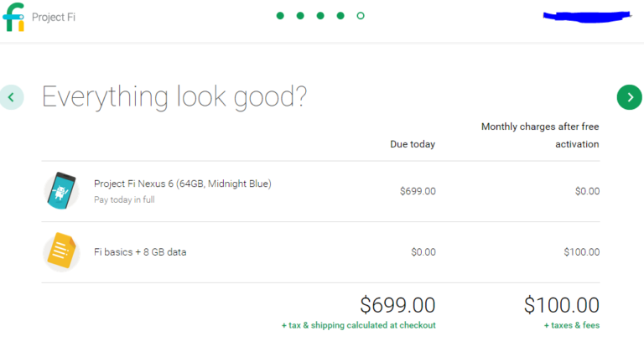Click the large $699.00 due today total
The width and height of the screenshot is (644, 357).
point(397,304)
